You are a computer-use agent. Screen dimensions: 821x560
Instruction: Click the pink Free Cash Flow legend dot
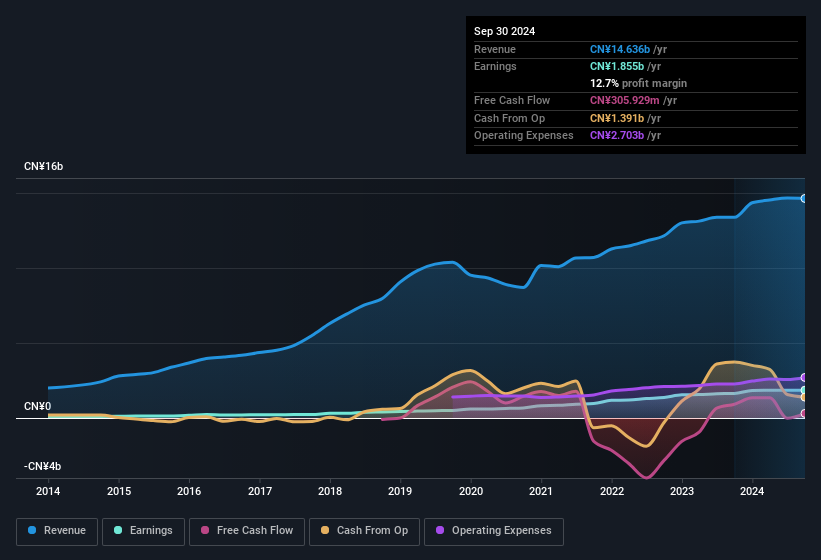click(206, 531)
